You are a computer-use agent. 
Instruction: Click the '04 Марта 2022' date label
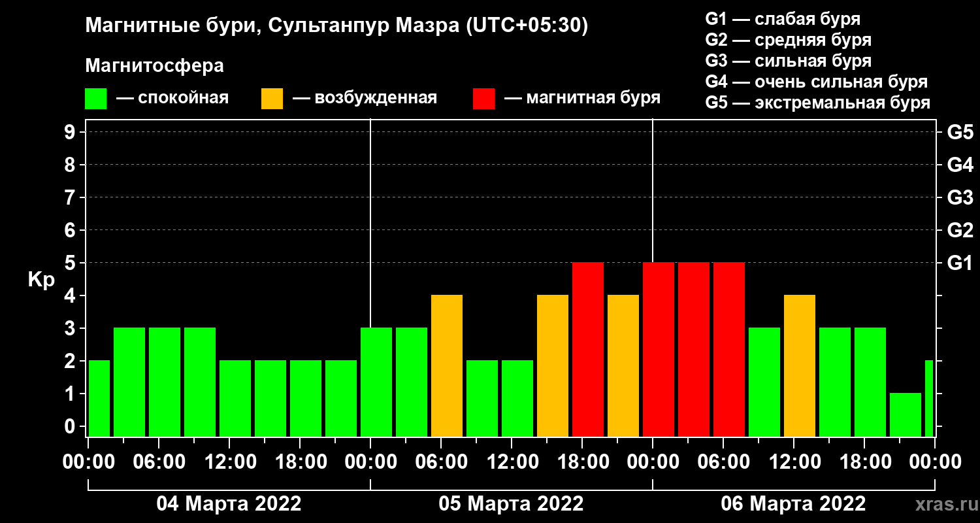click(229, 504)
